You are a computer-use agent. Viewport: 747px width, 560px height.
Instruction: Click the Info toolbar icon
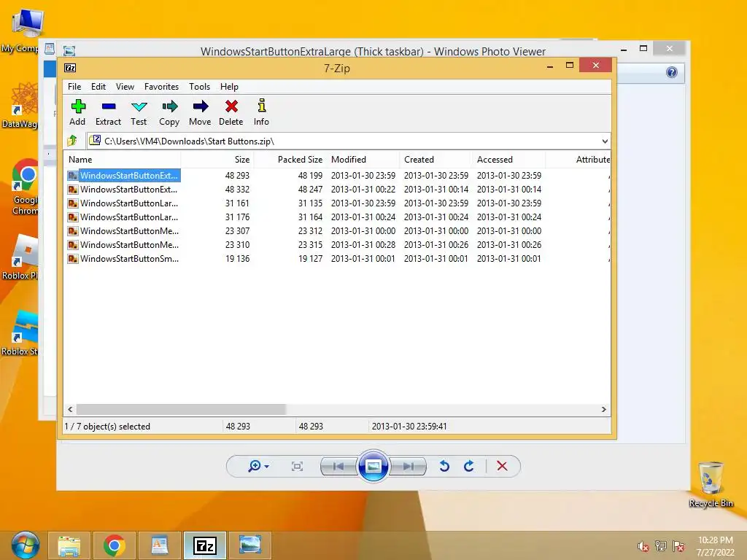261,112
